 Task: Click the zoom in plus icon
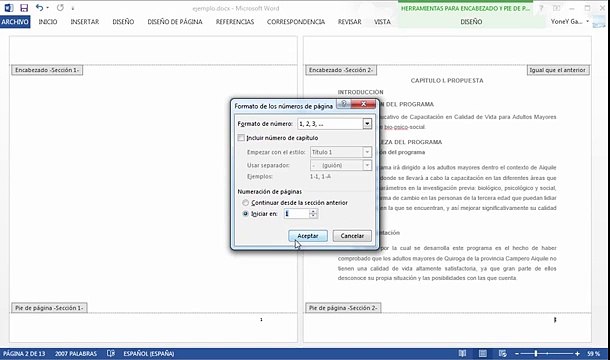tap(577, 354)
